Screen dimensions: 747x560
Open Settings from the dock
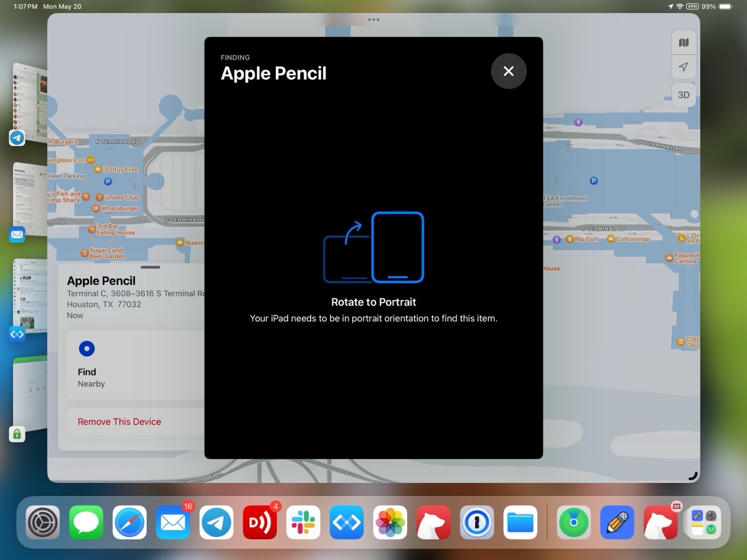click(43, 522)
